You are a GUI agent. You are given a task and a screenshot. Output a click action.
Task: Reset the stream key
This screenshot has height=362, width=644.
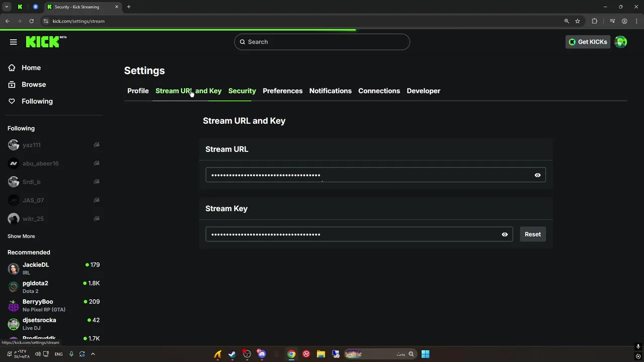(533, 234)
